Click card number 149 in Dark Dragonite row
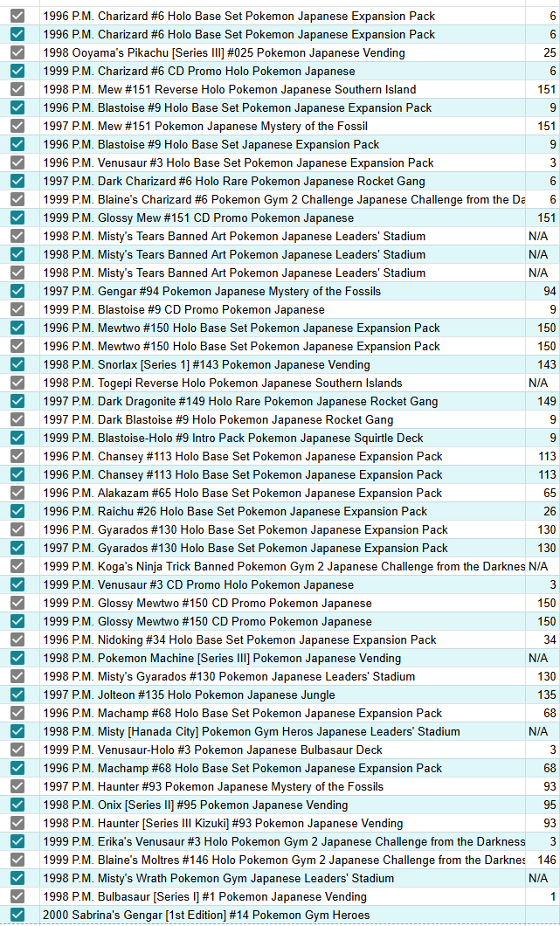This screenshot has height=926, width=560. (546, 401)
